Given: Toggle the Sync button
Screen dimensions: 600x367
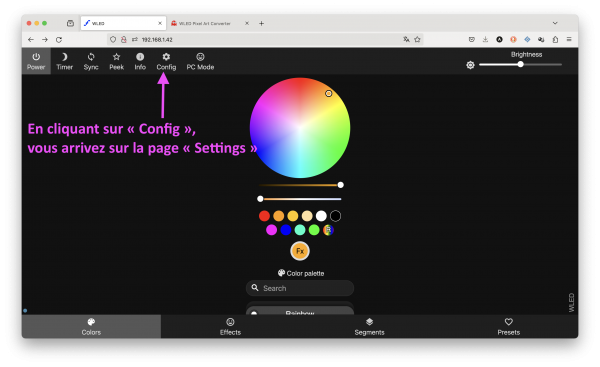Looking at the screenshot, I should 91,61.
